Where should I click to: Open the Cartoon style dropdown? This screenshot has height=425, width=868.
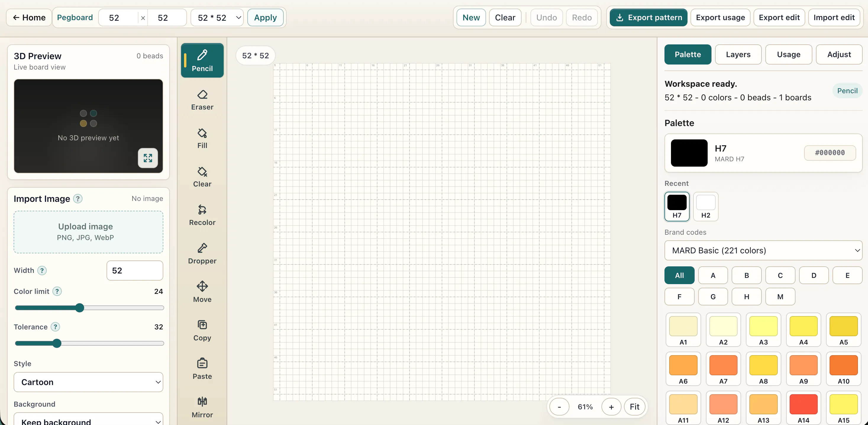[88, 382]
